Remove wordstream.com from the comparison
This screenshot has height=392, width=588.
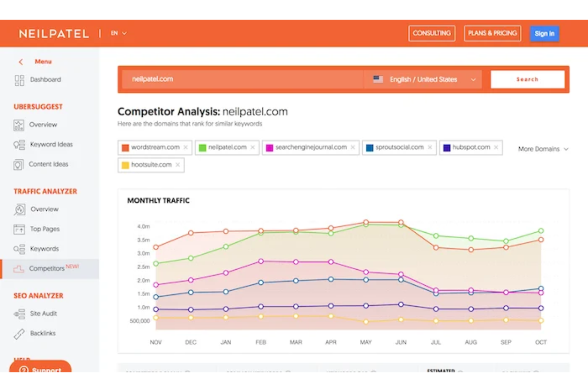pos(185,147)
